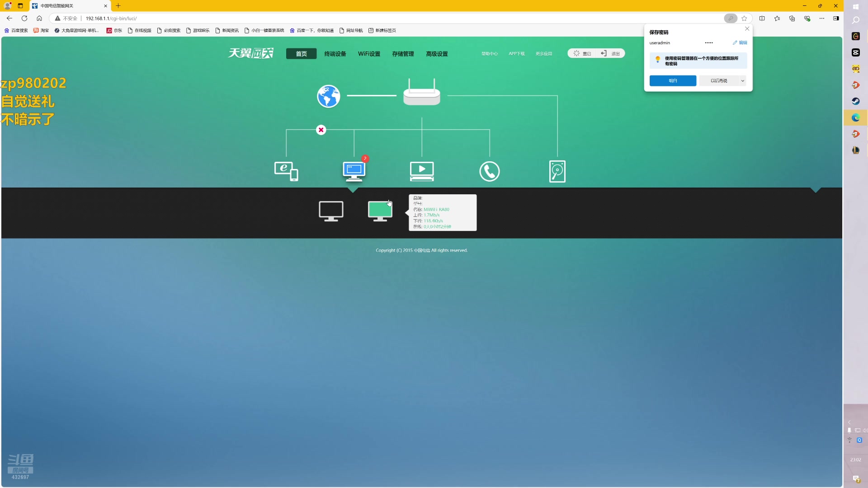868x488 pixels.
Task: Open the storage hard disk icon
Action: click(557, 171)
